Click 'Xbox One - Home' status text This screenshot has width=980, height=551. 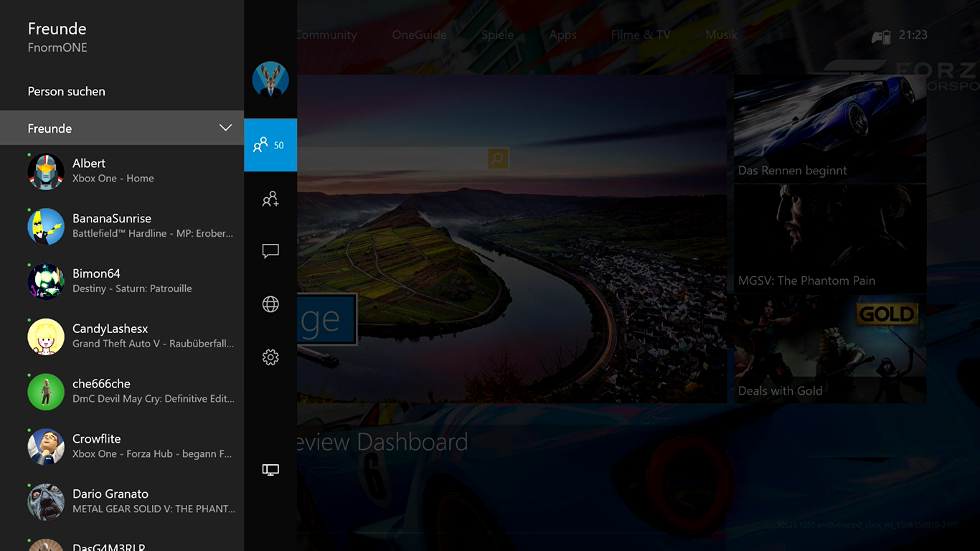point(113,179)
